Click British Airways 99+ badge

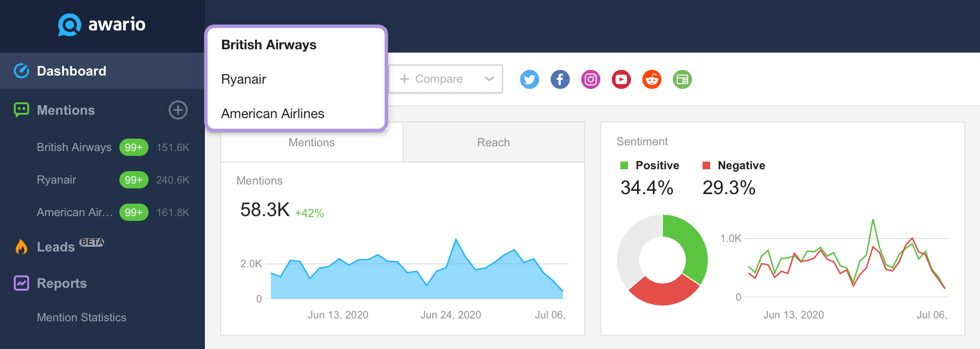click(x=134, y=147)
